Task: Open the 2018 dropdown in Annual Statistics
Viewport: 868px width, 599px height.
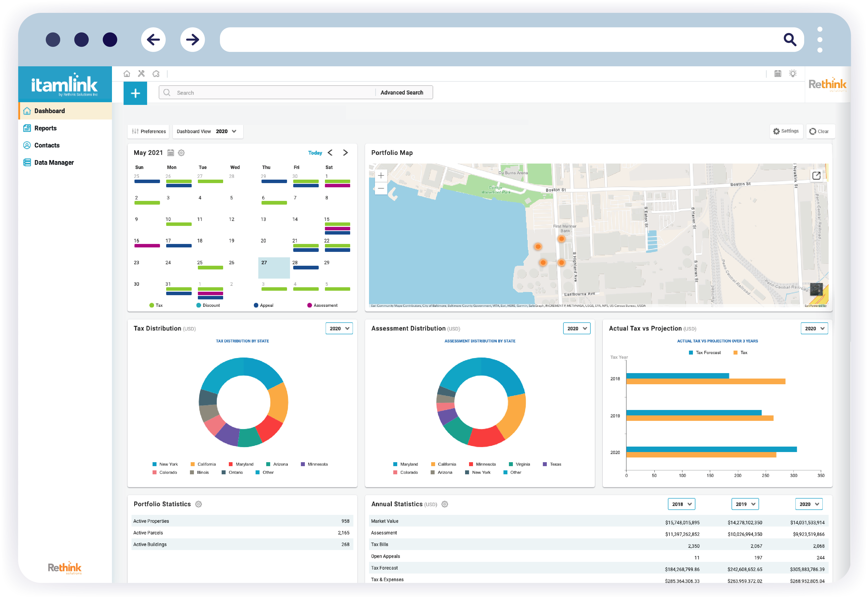Action: tap(681, 504)
